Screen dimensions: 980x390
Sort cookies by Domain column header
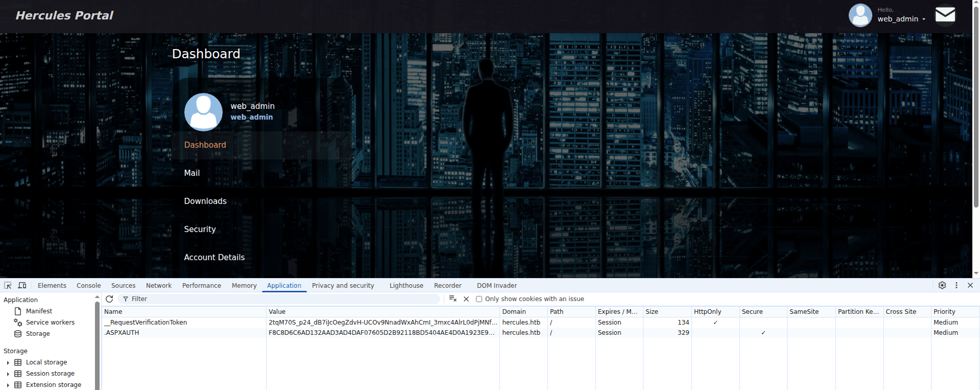(x=523, y=312)
